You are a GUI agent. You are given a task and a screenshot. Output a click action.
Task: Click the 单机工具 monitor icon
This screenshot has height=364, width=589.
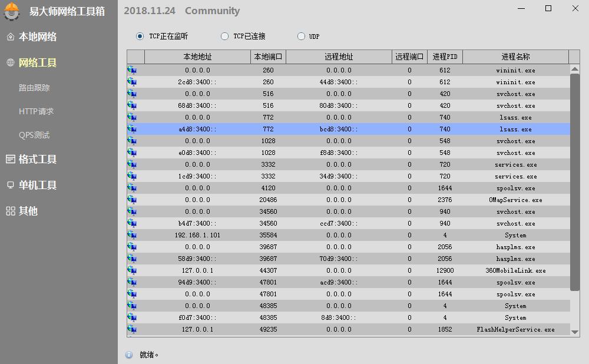tap(10, 185)
